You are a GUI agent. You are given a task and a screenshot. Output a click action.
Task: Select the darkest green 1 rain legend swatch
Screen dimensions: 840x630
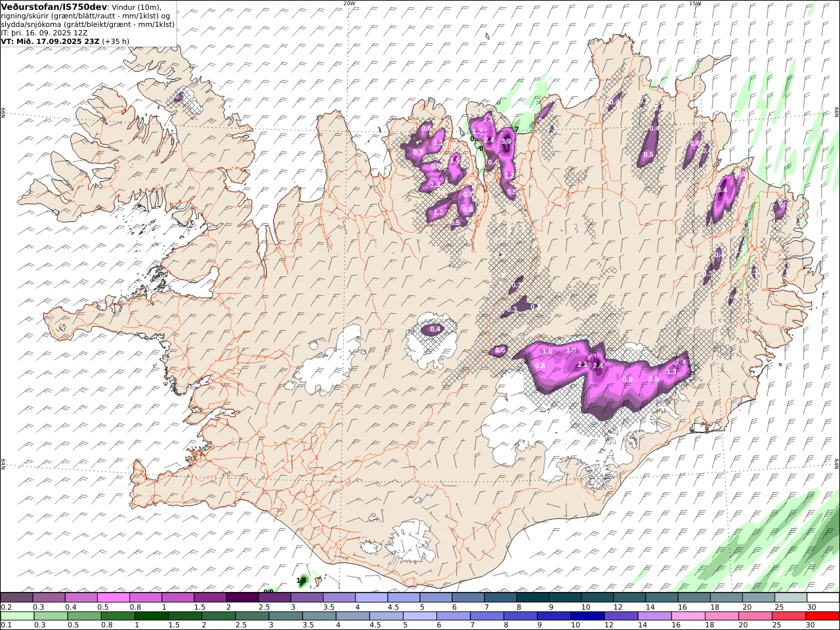tap(152, 616)
